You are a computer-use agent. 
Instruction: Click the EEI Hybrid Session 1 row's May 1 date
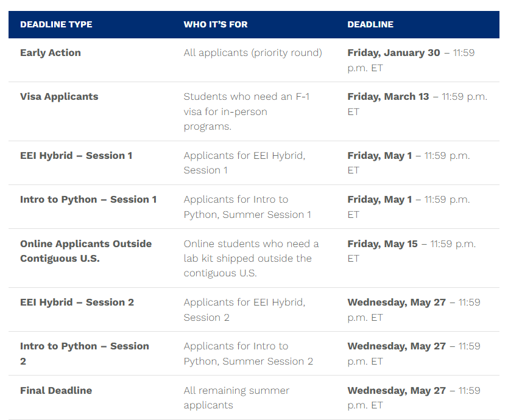(379, 156)
